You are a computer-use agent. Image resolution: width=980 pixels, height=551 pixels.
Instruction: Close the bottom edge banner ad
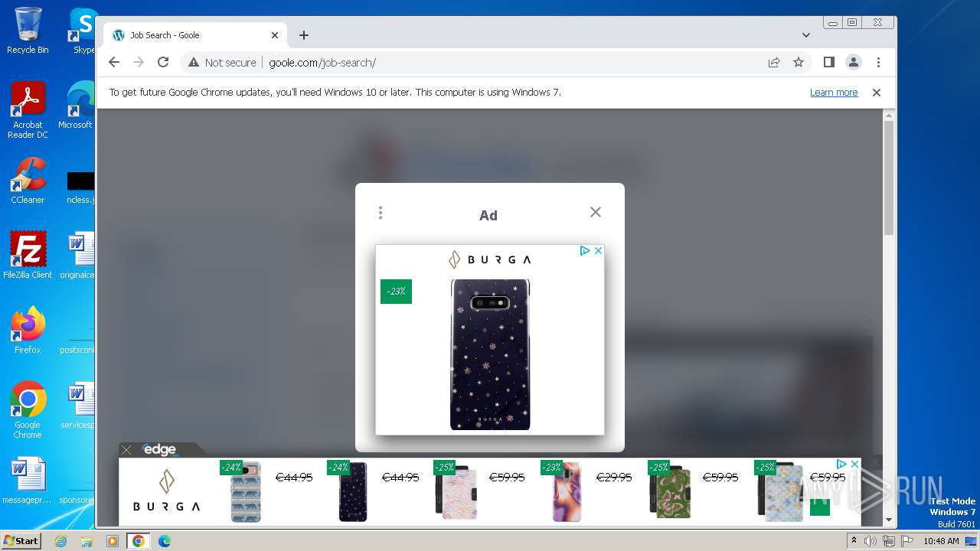[x=126, y=450]
